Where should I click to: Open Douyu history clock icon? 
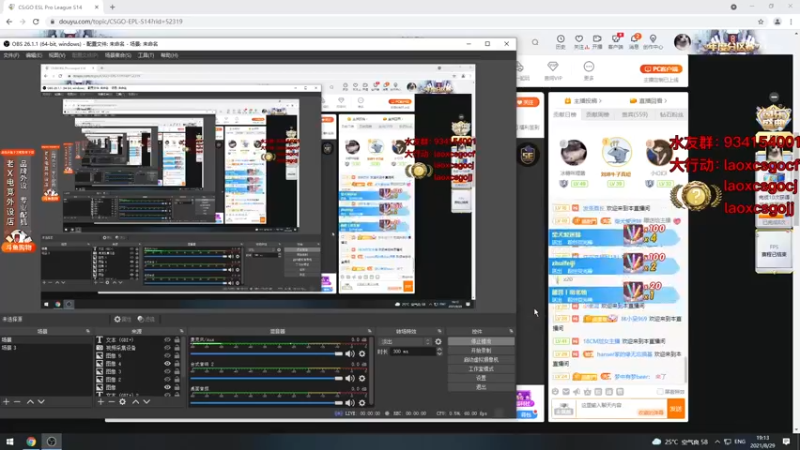[x=561, y=39]
